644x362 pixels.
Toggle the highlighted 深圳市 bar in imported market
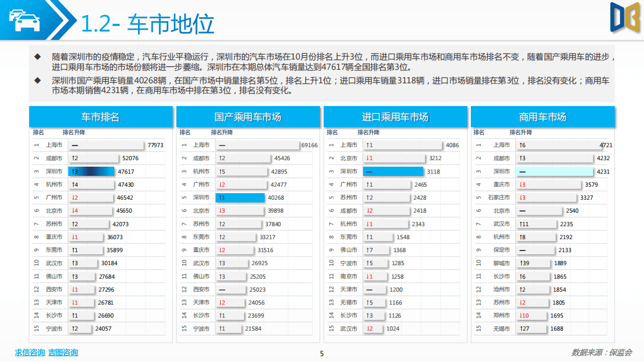[393, 171]
